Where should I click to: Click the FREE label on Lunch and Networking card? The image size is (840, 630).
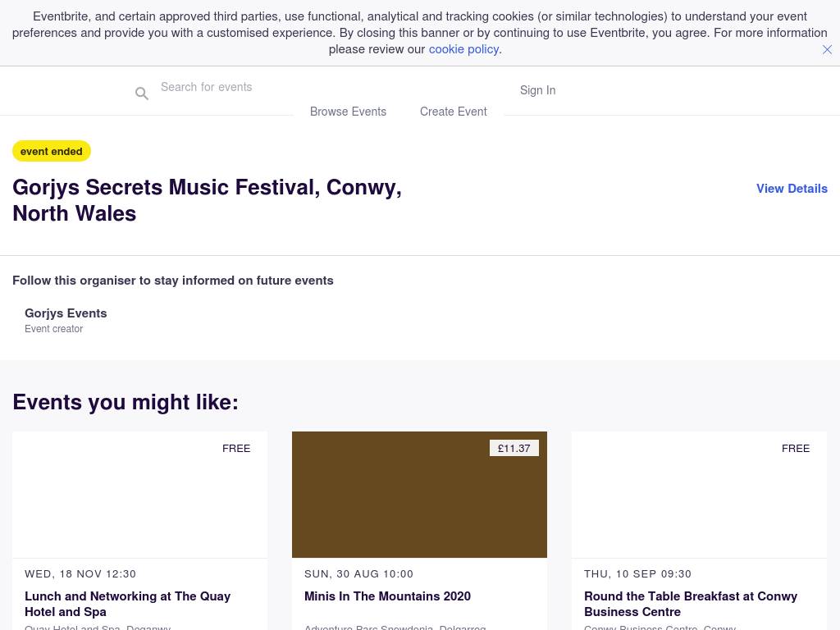click(x=236, y=448)
